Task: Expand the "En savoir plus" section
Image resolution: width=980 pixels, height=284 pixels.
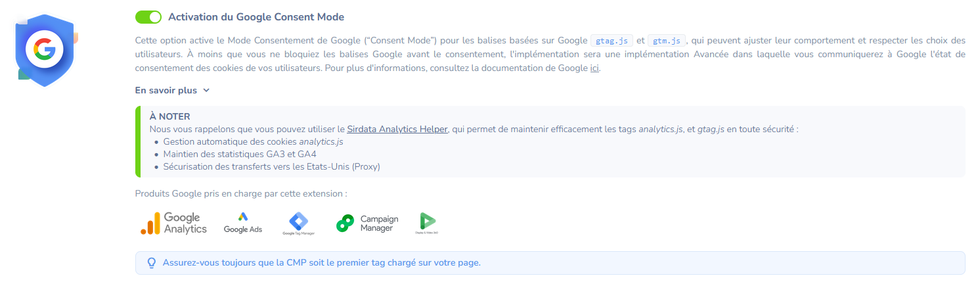Action: click(172, 91)
